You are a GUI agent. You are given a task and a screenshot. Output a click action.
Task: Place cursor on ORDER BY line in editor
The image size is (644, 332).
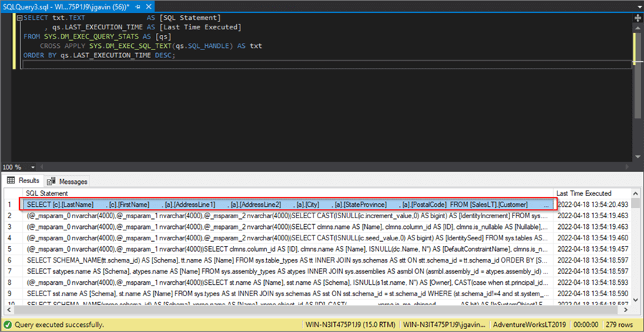click(x=99, y=56)
